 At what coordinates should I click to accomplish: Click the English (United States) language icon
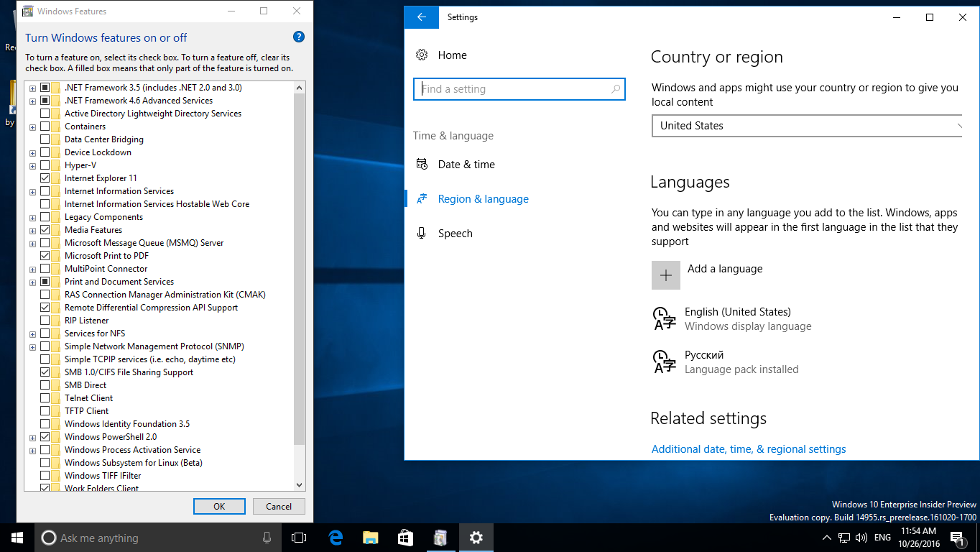664,318
